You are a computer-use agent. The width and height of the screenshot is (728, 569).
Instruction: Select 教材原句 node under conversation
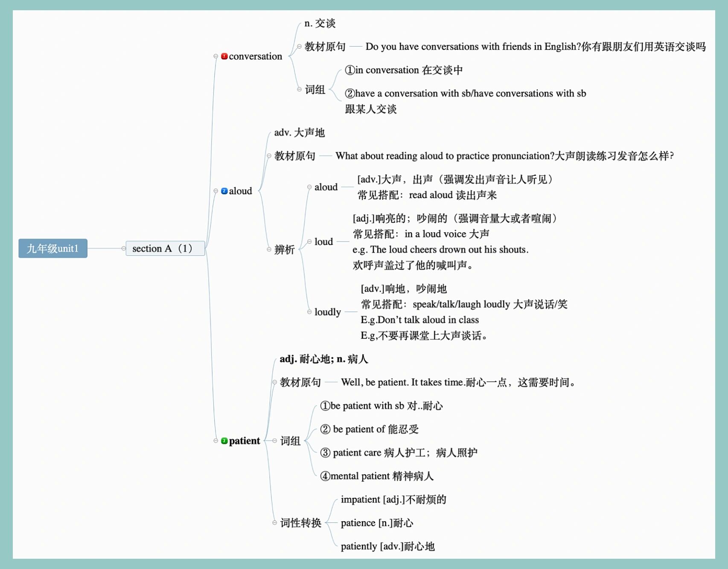[325, 47]
